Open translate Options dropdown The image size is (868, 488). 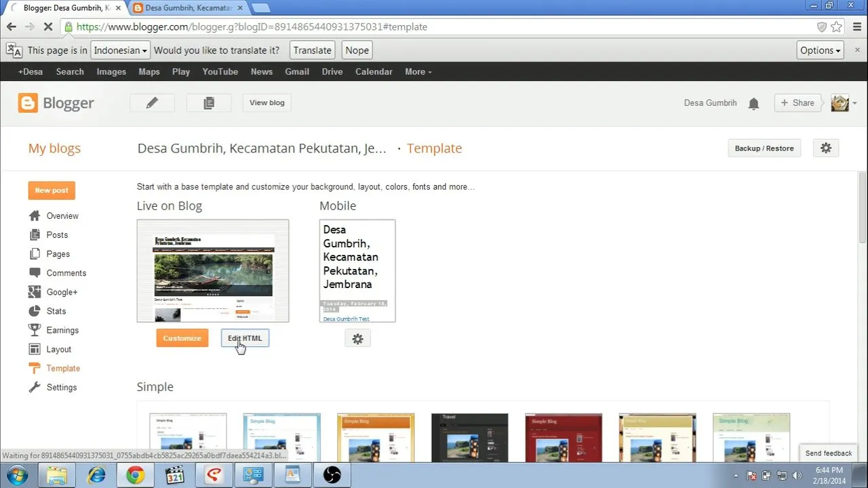[820, 50]
